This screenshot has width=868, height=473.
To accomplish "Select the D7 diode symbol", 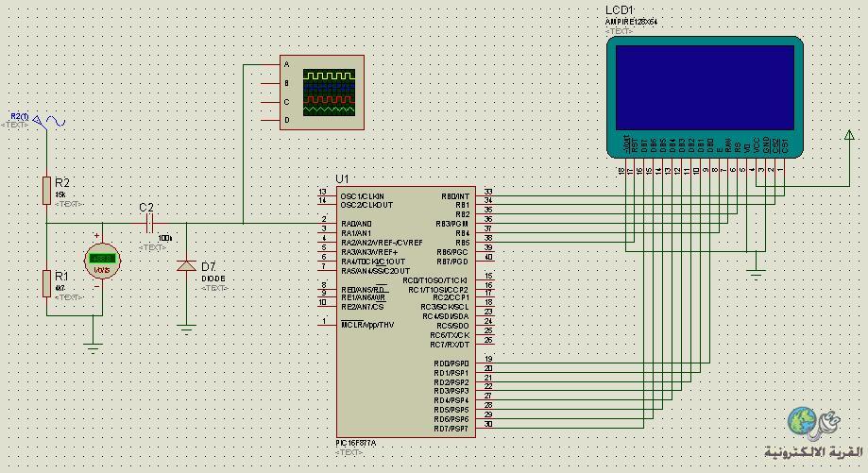I will point(186,266).
